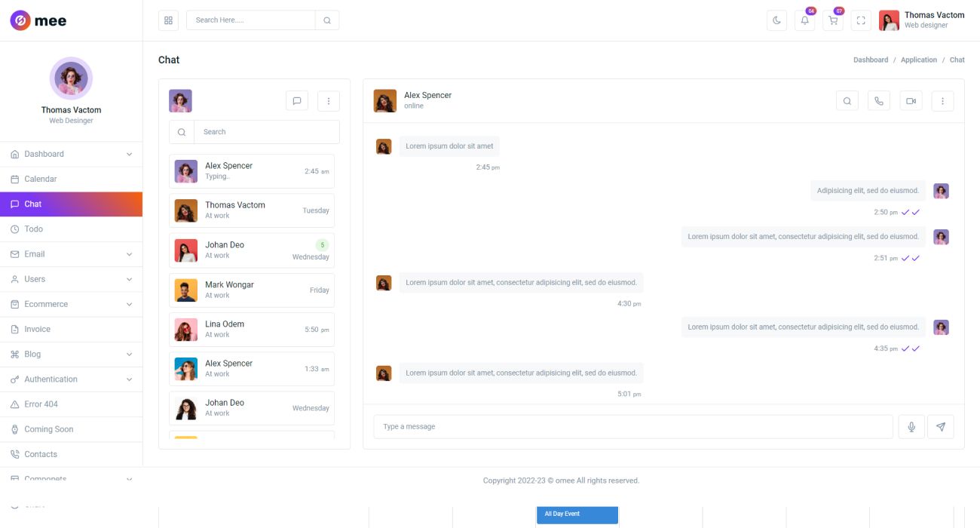Go to Todo page in sidebar
Viewport: 980px width, 528px height.
point(34,229)
